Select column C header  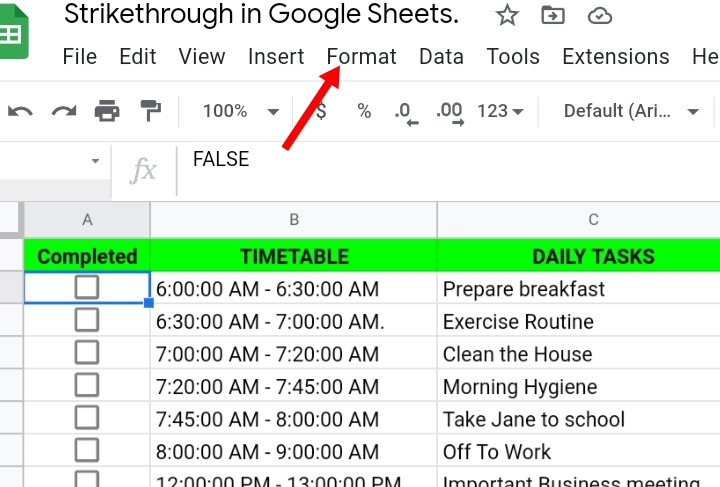coord(579,219)
